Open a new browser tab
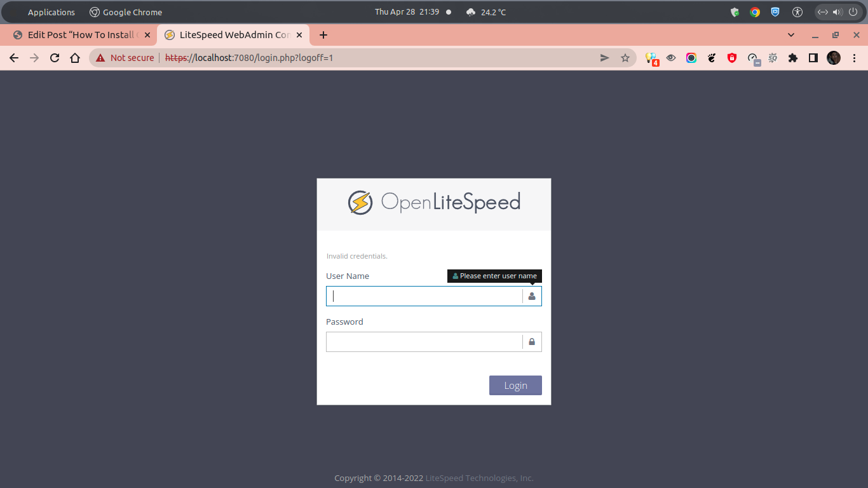868x488 pixels. (323, 35)
